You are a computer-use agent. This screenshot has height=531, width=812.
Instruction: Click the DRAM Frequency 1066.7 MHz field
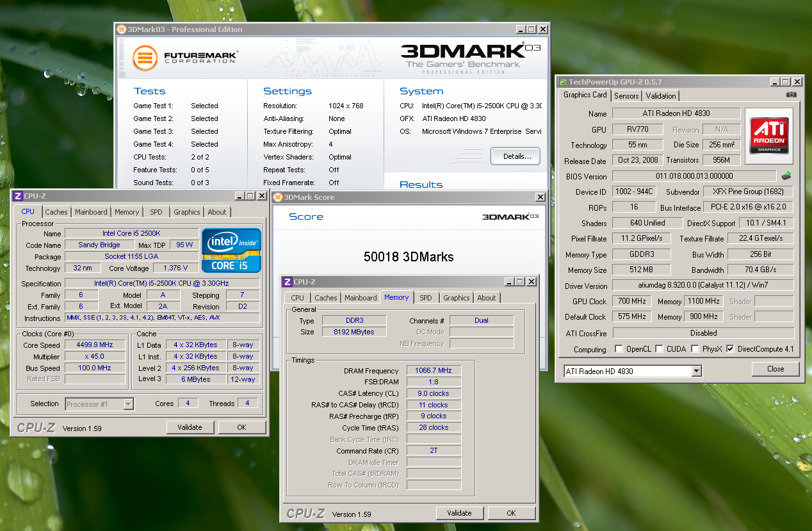point(434,371)
